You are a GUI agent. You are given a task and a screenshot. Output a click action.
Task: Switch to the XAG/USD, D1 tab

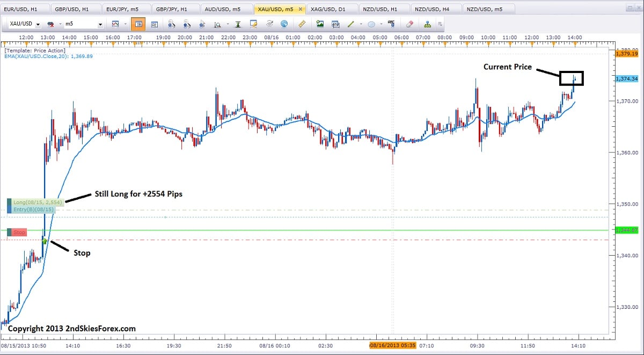point(332,9)
